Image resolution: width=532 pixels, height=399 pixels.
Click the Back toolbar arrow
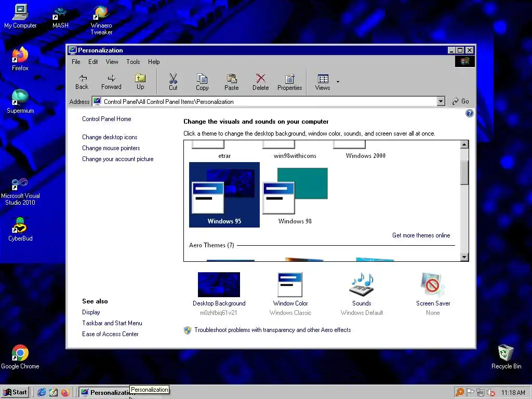[82, 82]
